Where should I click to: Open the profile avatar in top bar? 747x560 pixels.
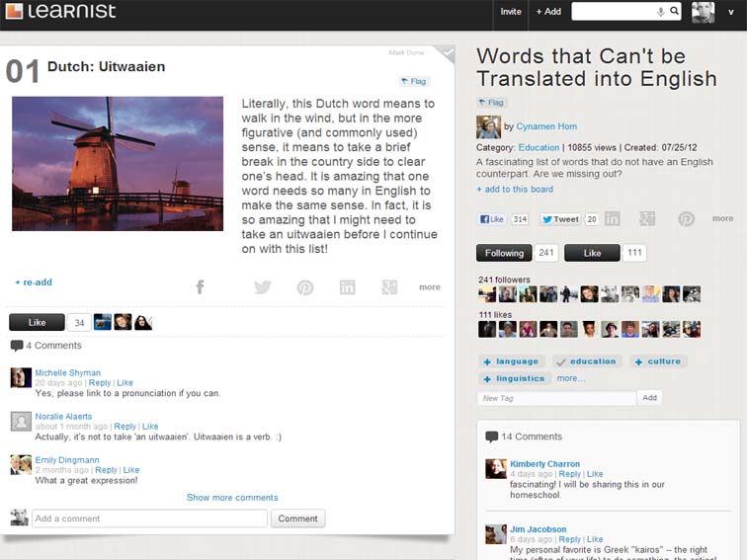point(703,12)
